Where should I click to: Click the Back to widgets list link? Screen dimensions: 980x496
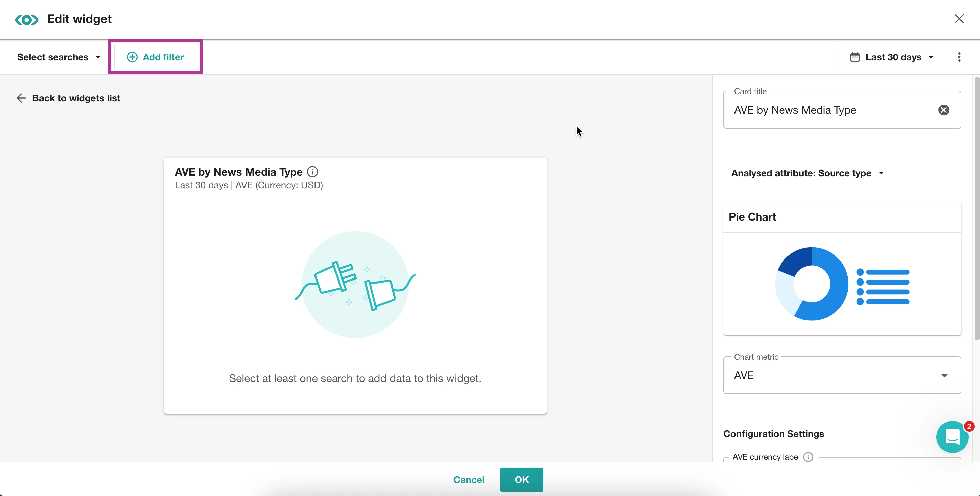point(76,98)
